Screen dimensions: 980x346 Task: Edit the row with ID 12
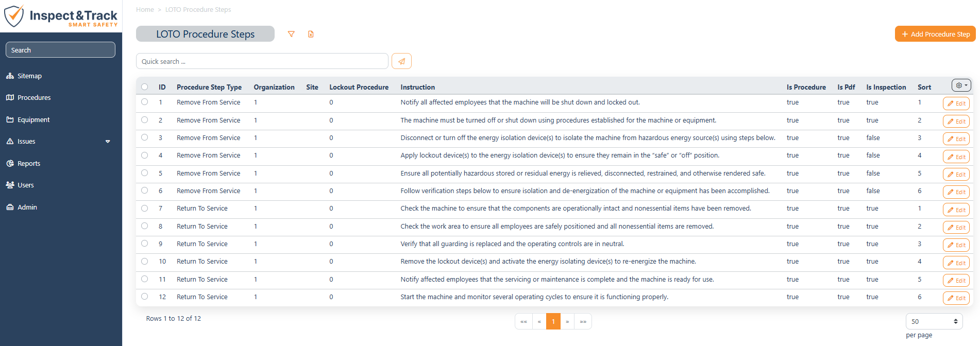pyautogui.click(x=956, y=298)
